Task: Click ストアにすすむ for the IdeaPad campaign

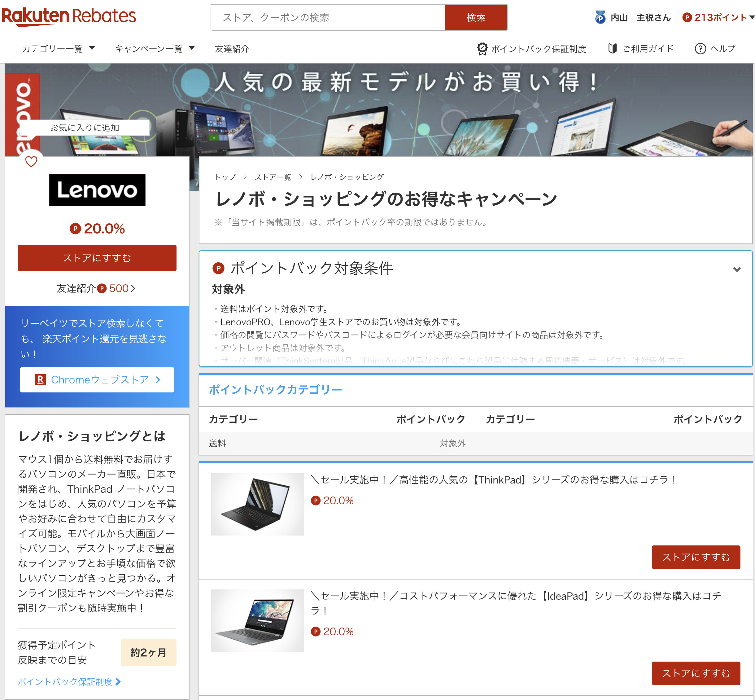Action: pos(696,673)
